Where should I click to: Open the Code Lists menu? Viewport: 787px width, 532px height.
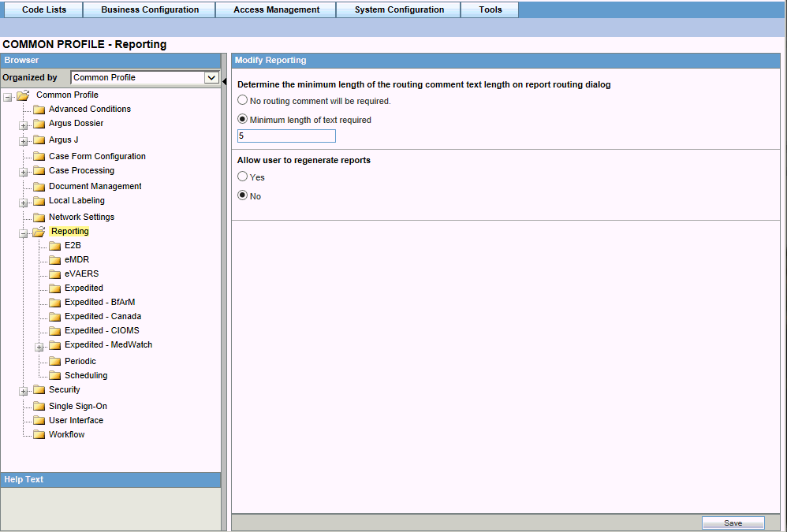43,9
